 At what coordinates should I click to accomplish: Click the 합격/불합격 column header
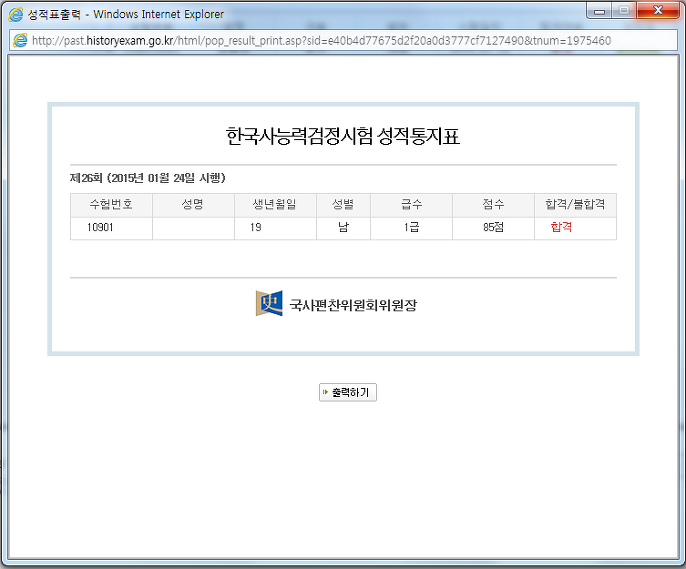[x=575, y=205]
